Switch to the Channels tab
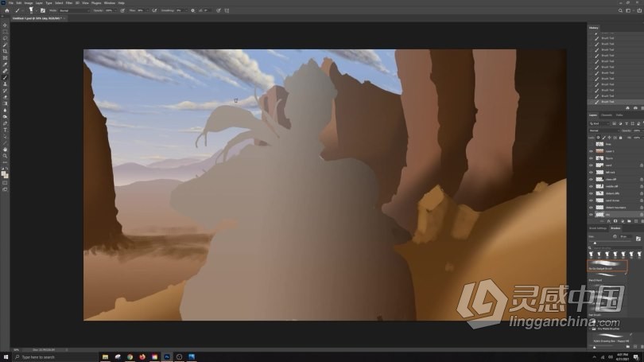The height and width of the screenshot is (362, 644). point(606,115)
